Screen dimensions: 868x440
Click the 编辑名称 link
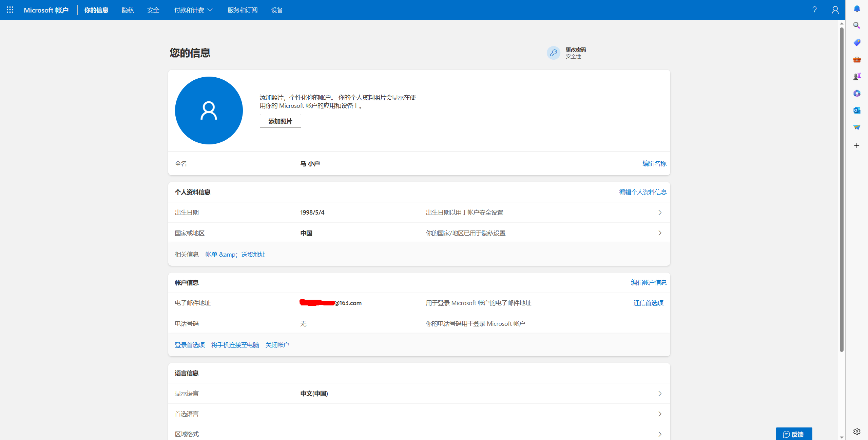[x=654, y=163]
